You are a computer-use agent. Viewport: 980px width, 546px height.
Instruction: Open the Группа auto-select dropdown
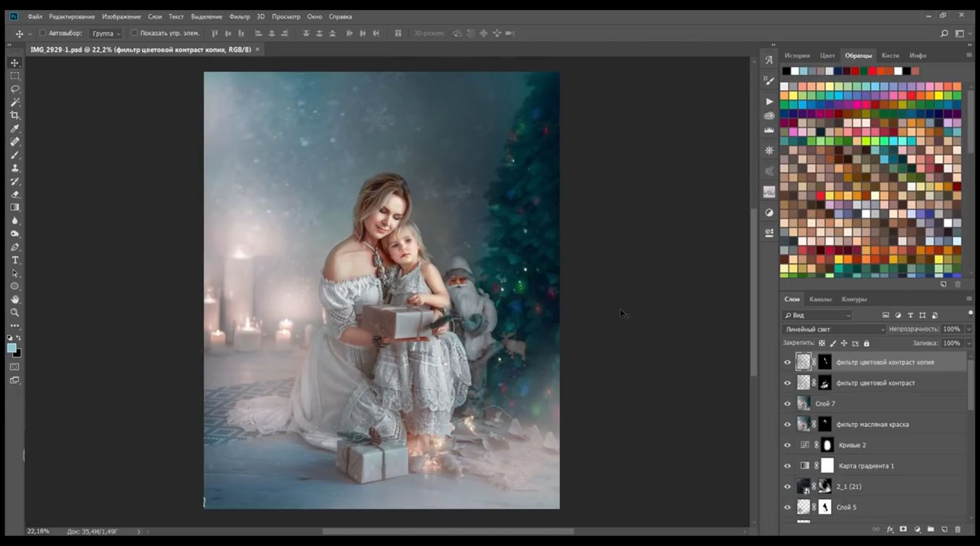pyautogui.click(x=106, y=34)
